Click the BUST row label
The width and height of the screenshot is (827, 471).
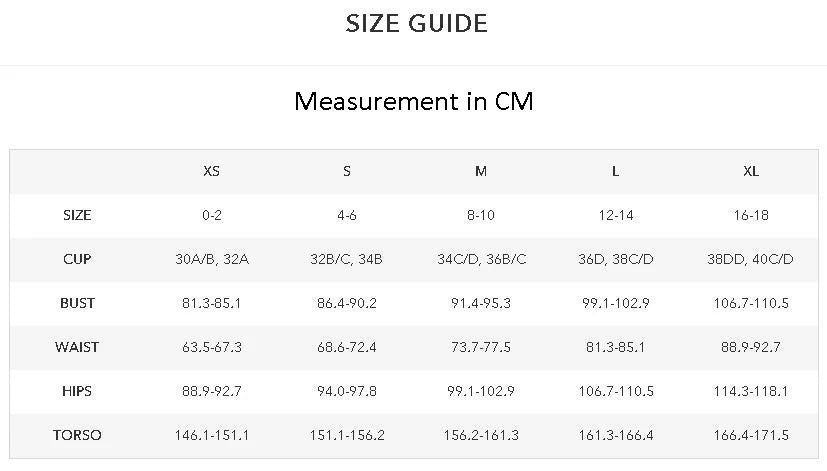(77, 303)
